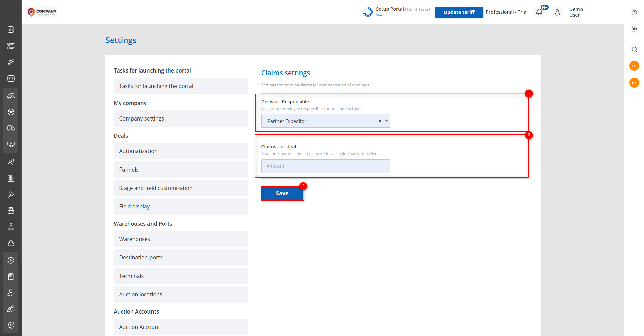Open the search magnifier icon on right
Screen dimensions: 644x336
(x=634, y=49)
